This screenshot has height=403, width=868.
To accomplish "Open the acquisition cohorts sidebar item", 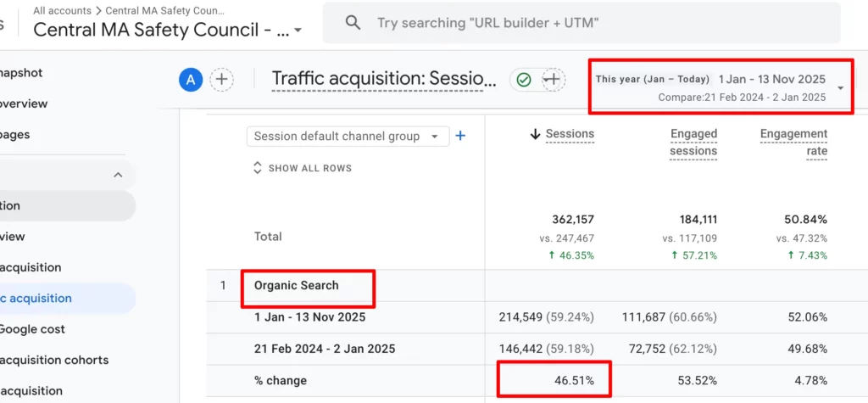I will [x=54, y=360].
